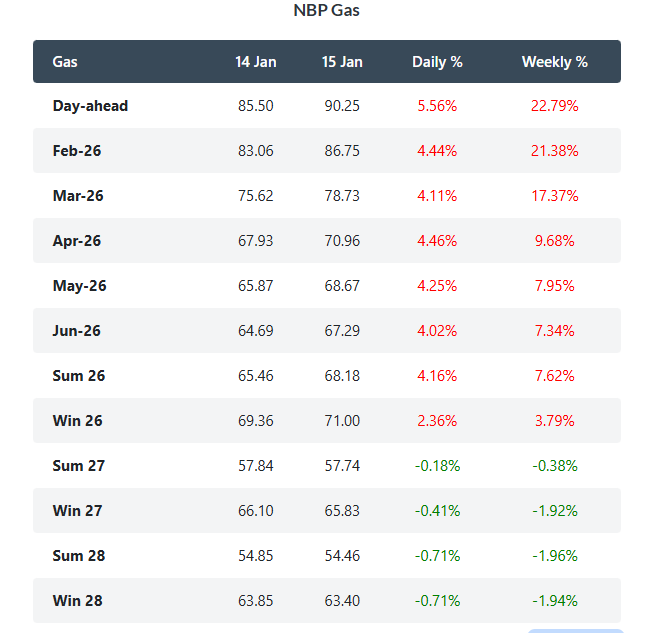Click the 14 Jan column header
Viewport: 652px width, 633px height.
pos(256,62)
